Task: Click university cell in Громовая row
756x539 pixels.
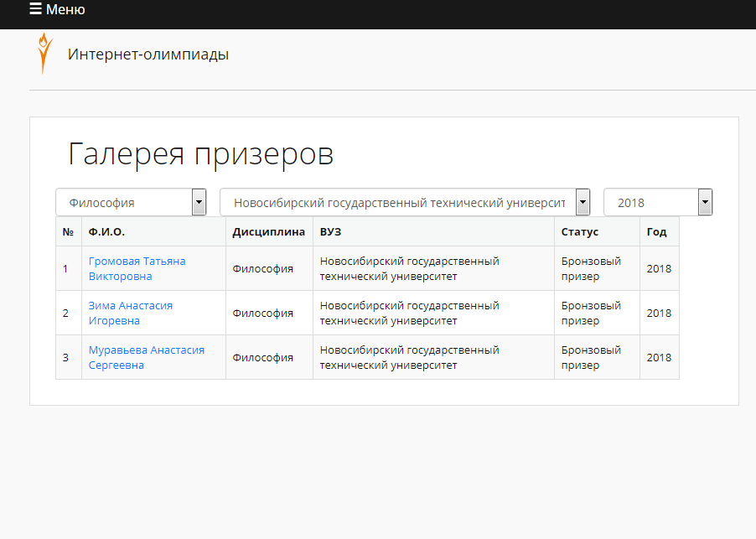Action: click(434, 268)
